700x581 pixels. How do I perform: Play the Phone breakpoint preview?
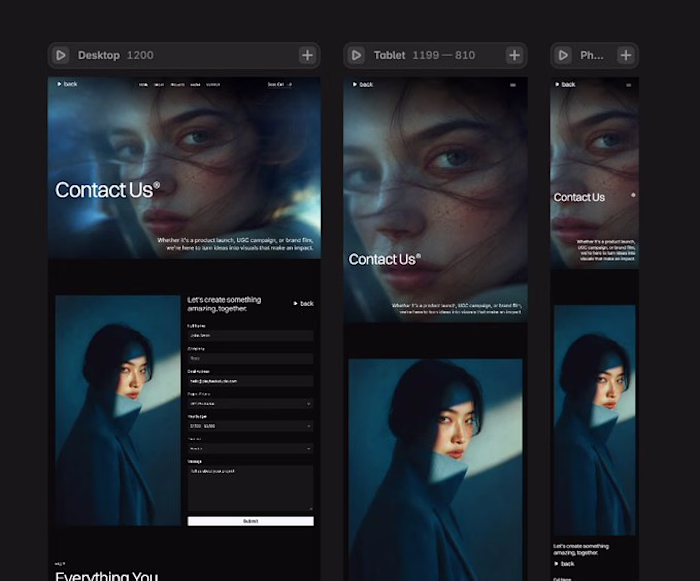563,55
